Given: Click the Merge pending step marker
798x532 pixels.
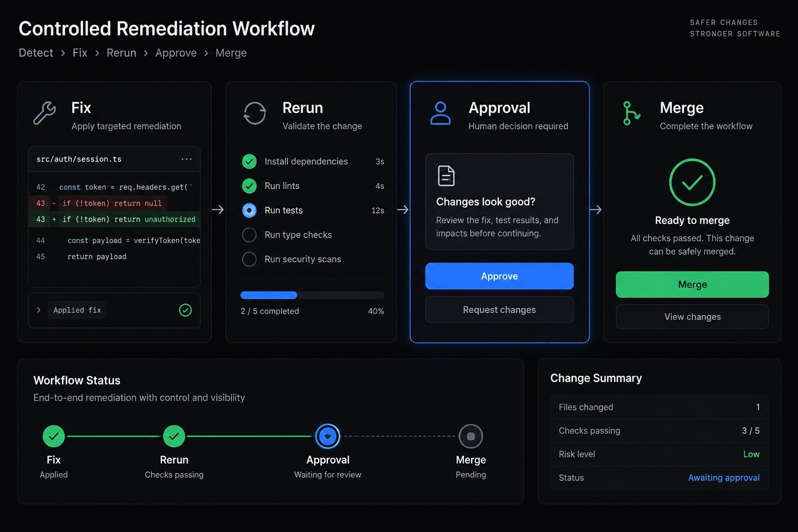Looking at the screenshot, I should tap(471, 436).
